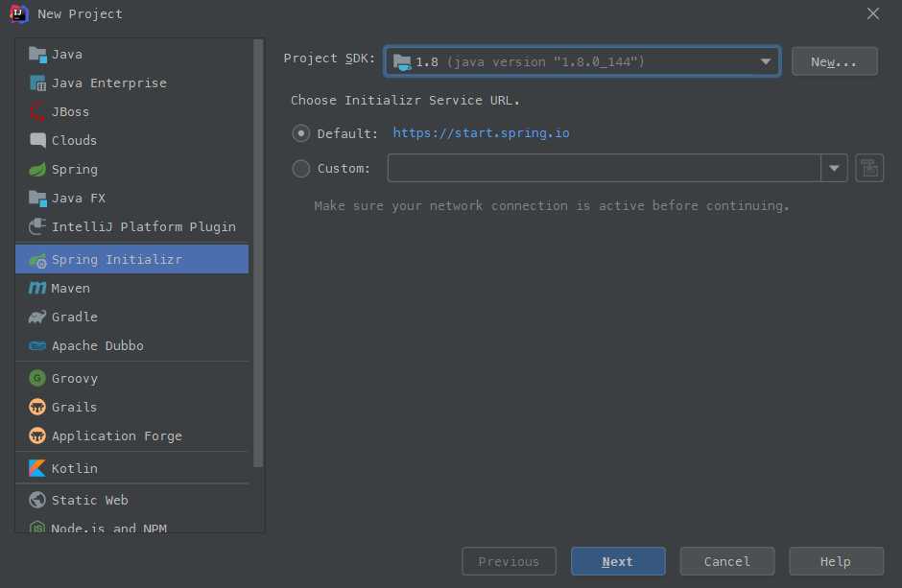This screenshot has width=902, height=588.
Task: Select IntelliJ Platform Plugin entry
Action: coord(132,226)
